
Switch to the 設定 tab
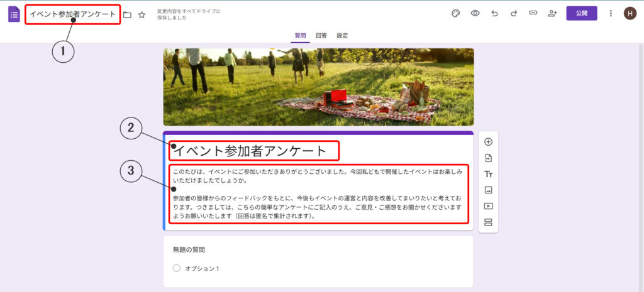pos(343,36)
